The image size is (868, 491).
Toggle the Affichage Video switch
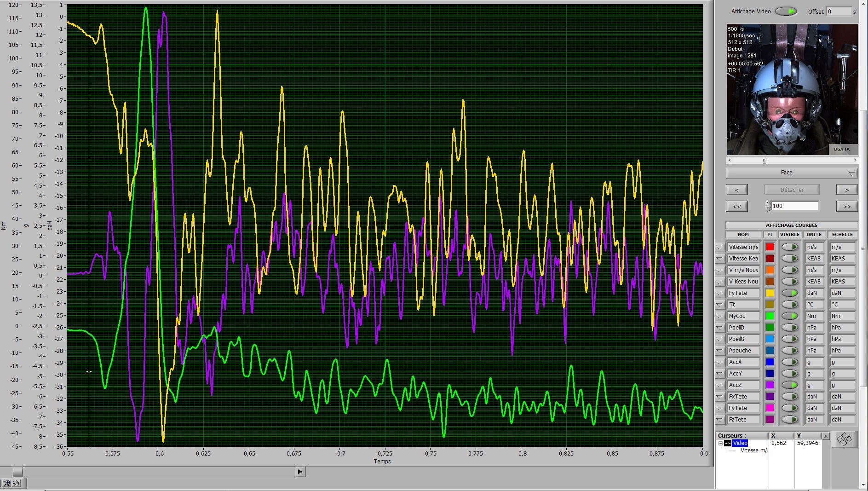[x=786, y=12]
